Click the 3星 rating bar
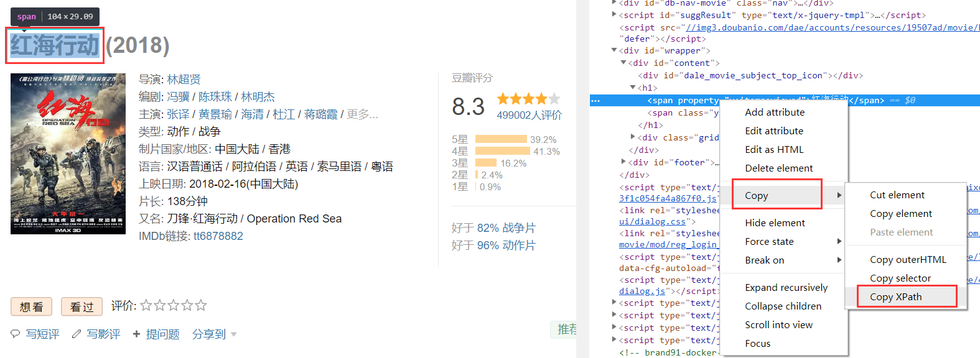980x358 pixels. [486, 163]
